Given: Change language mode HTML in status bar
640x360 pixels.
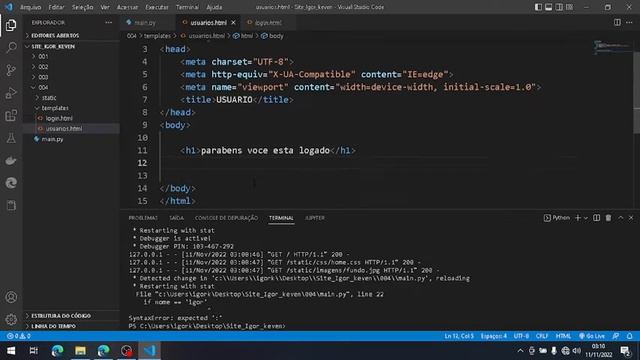Looking at the screenshot, I should 563,336.
